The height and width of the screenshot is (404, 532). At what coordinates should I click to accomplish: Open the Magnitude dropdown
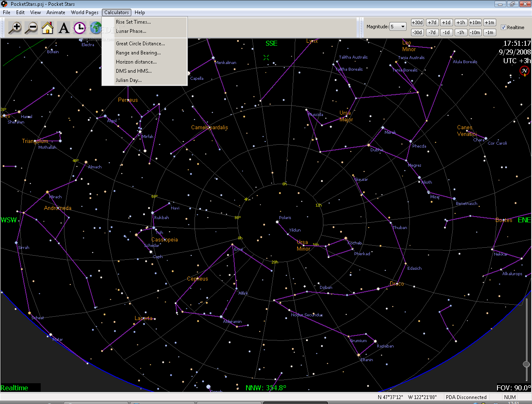pos(398,27)
